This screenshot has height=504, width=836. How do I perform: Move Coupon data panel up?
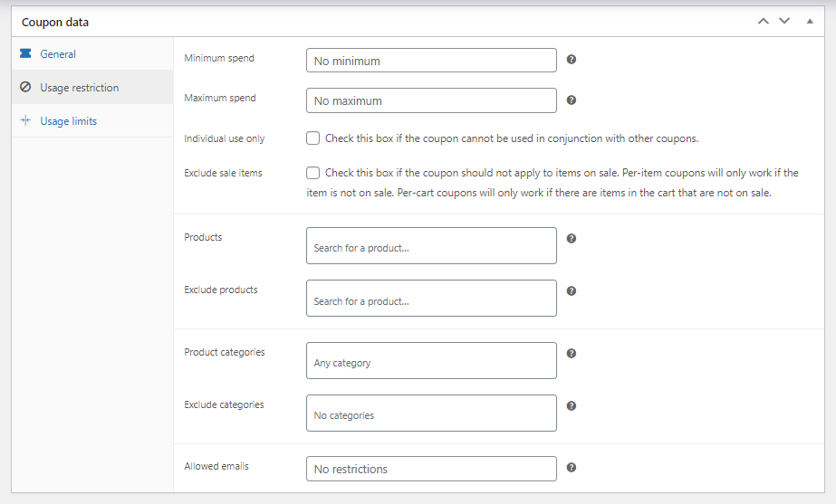tap(764, 22)
